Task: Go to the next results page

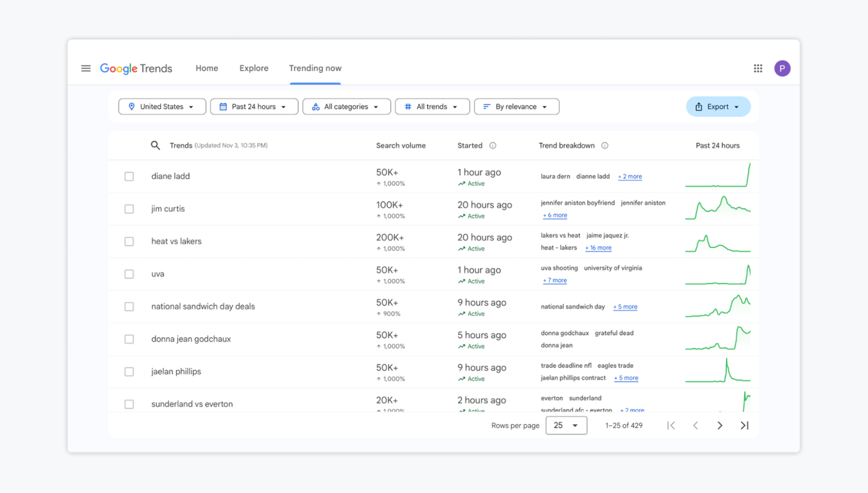Action: pos(719,426)
